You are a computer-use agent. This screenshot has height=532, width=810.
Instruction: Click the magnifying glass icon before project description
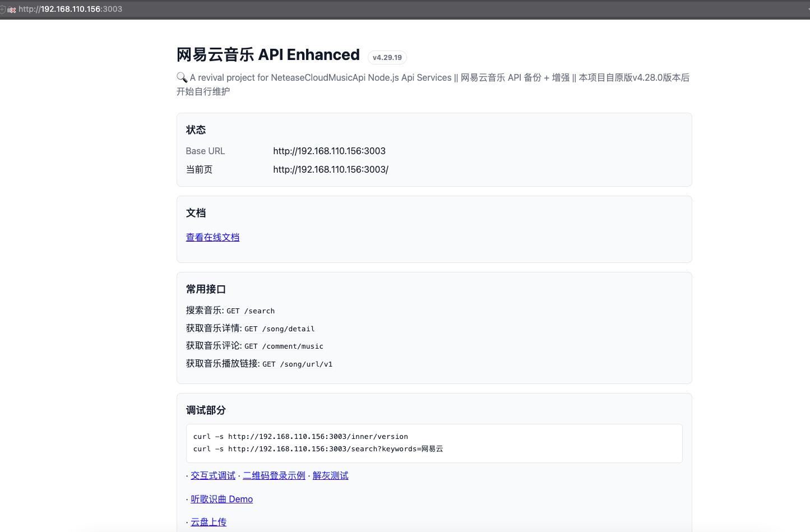[x=181, y=77]
